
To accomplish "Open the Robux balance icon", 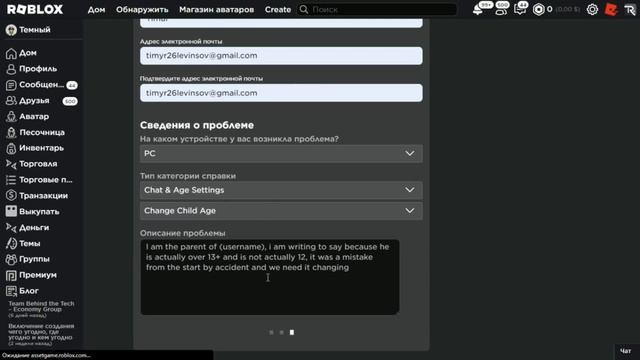I will 539,9.
